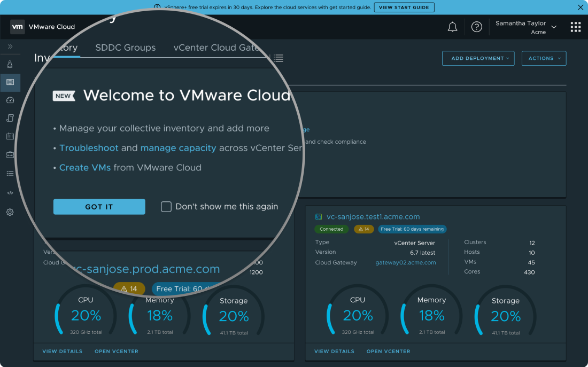Click Open vCenter on test1 card

(x=388, y=352)
